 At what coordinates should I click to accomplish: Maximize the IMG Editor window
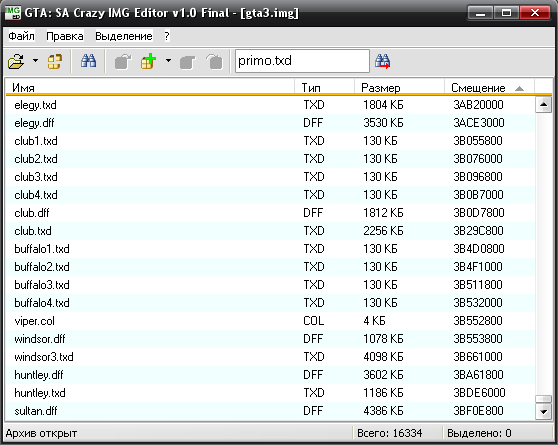click(x=506, y=13)
